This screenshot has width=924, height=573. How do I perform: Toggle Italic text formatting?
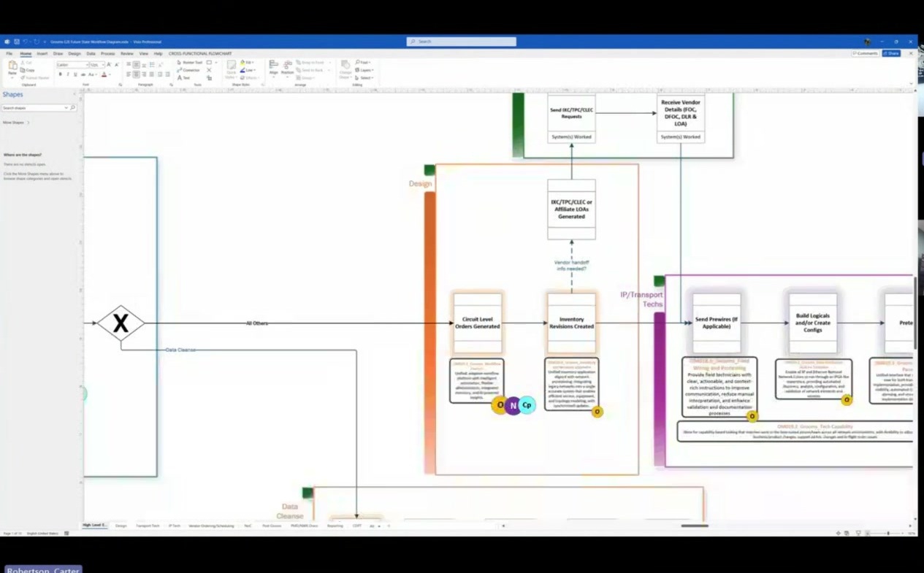(x=68, y=74)
